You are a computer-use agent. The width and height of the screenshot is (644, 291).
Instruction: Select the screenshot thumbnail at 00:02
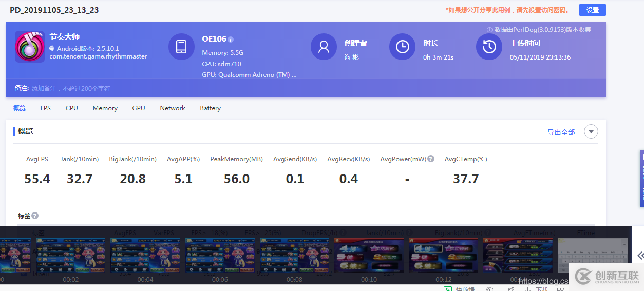(x=71, y=255)
